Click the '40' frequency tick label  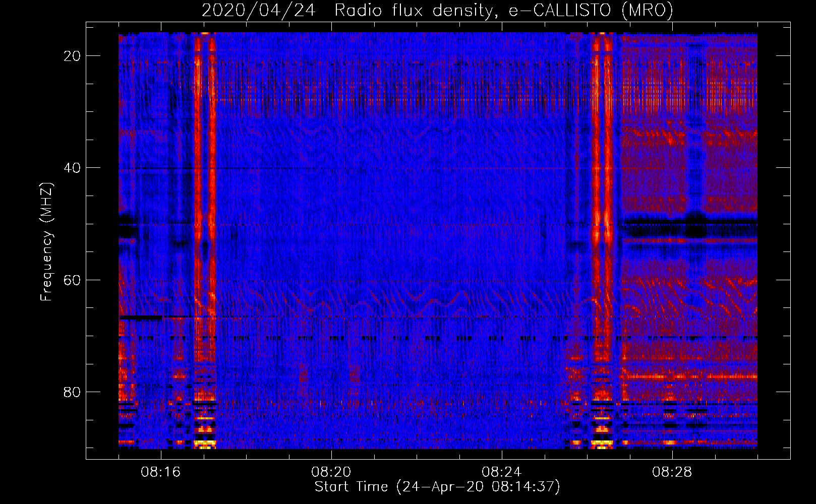point(72,168)
